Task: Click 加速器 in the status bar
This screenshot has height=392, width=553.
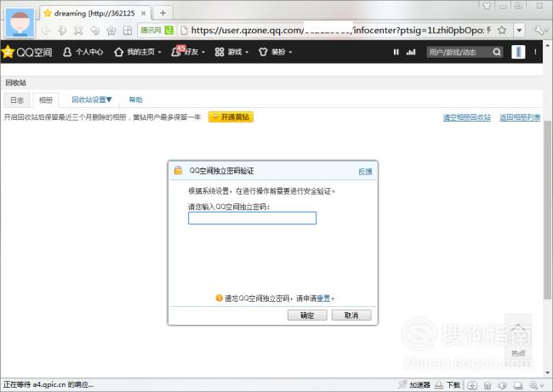Action: click(415, 385)
